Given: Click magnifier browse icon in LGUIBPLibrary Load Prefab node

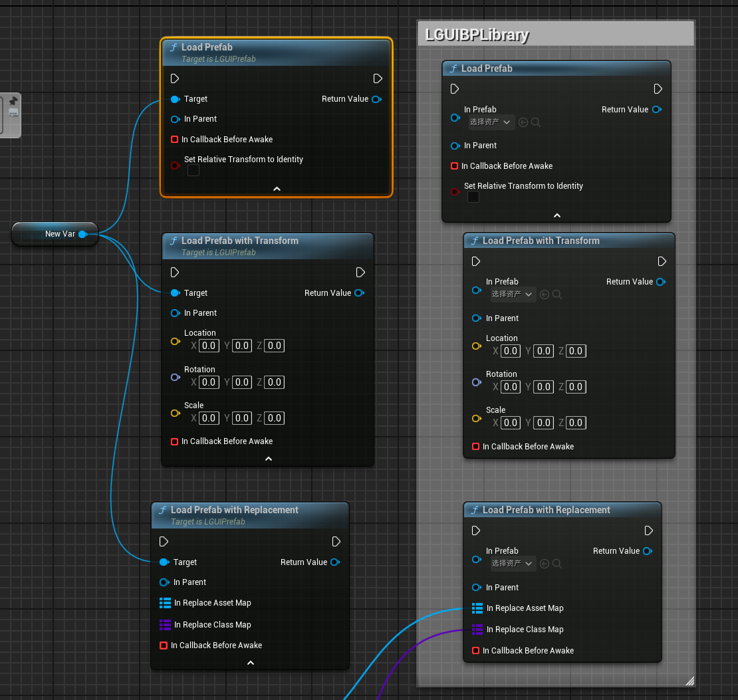Looking at the screenshot, I should (x=536, y=122).
